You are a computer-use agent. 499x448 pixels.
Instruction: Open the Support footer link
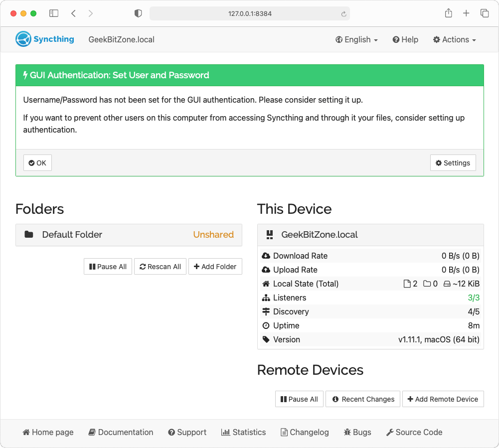tap(187, 432)
